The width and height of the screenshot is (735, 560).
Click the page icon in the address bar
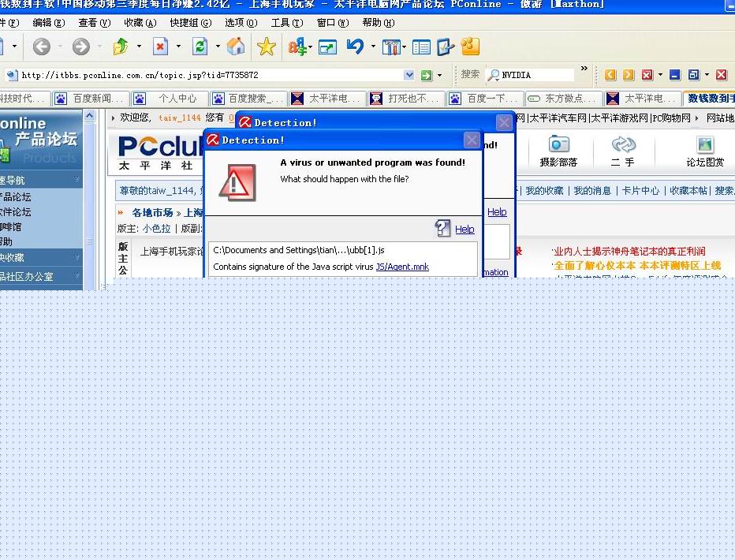[12, 75]
